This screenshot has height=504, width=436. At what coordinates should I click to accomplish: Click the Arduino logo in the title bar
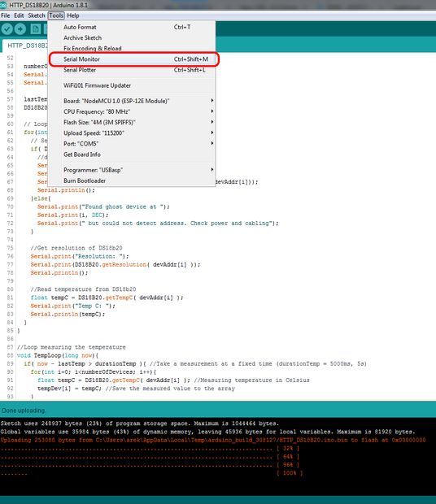(3, 5)
